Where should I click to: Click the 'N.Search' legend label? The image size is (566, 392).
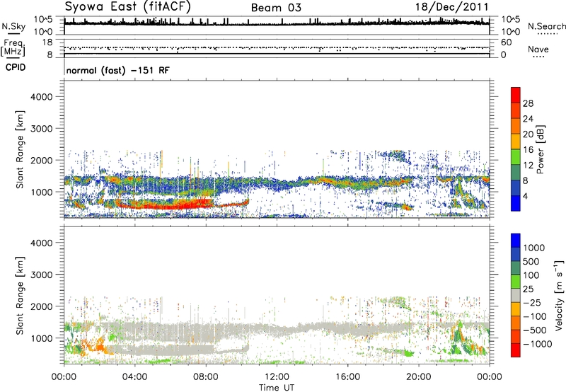click(x=547, y=26)
